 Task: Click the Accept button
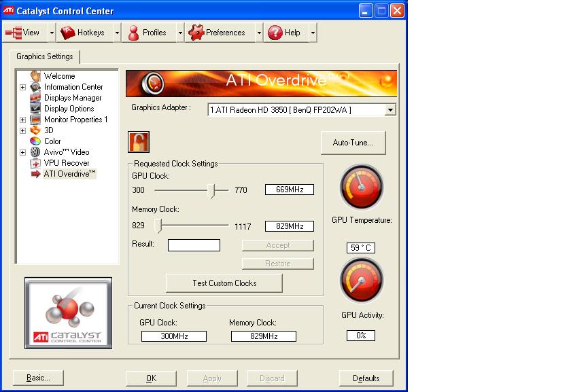point(278,245)
